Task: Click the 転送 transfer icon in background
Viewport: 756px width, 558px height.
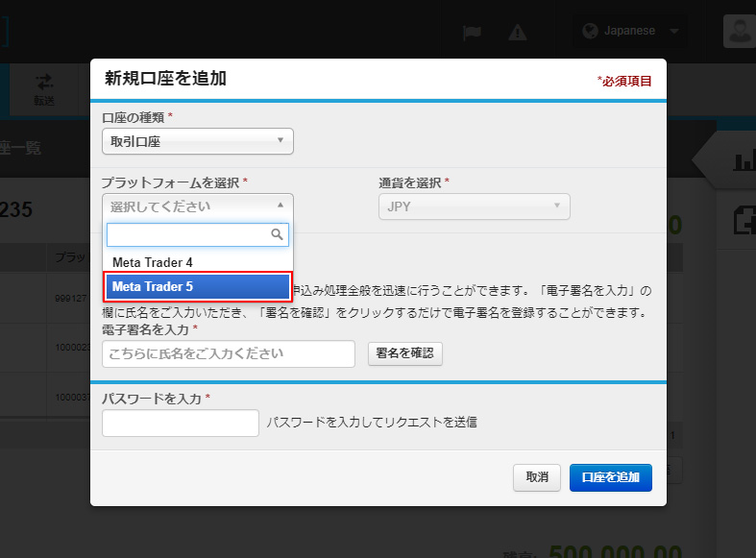Action: point(44,90)
